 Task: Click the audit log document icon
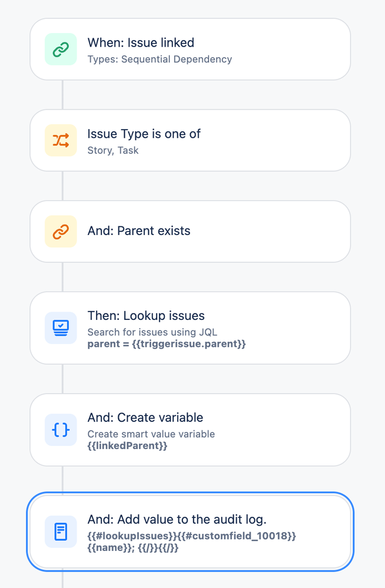pyautogui.click(x=61, y=531)
